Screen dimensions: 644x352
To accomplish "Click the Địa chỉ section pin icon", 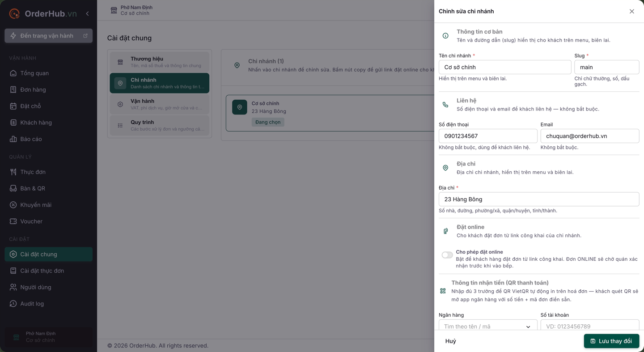I will 445,168.
